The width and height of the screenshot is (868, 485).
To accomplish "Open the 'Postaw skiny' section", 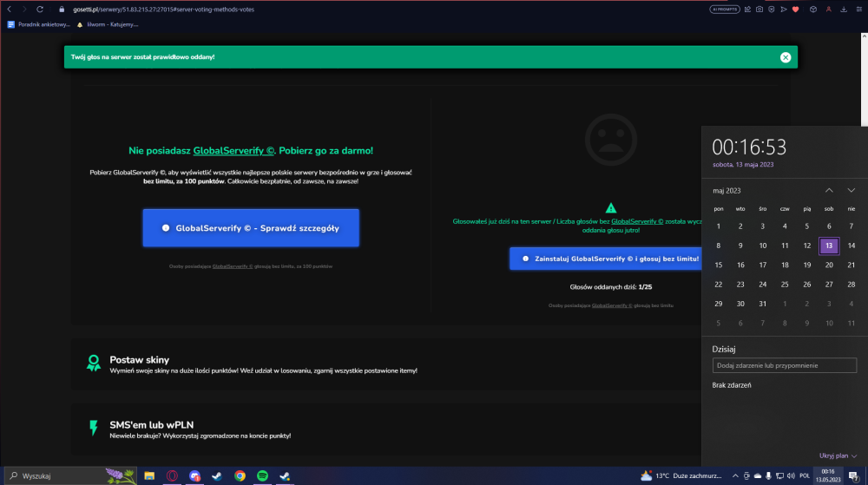I will point(386,364).
